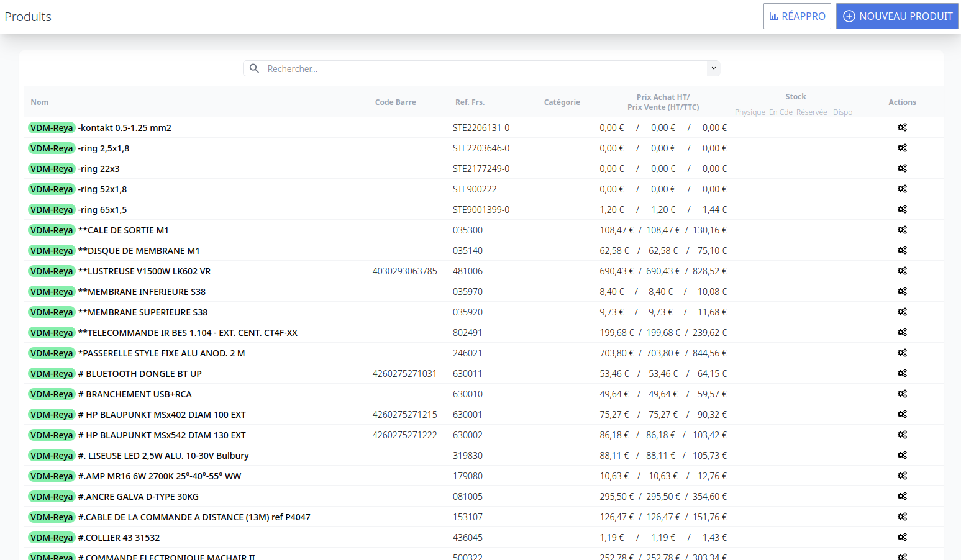Open actions for # BLUETOOTH DONGLE BT UP
Screen dimensions: 961x560
(902, 373)
